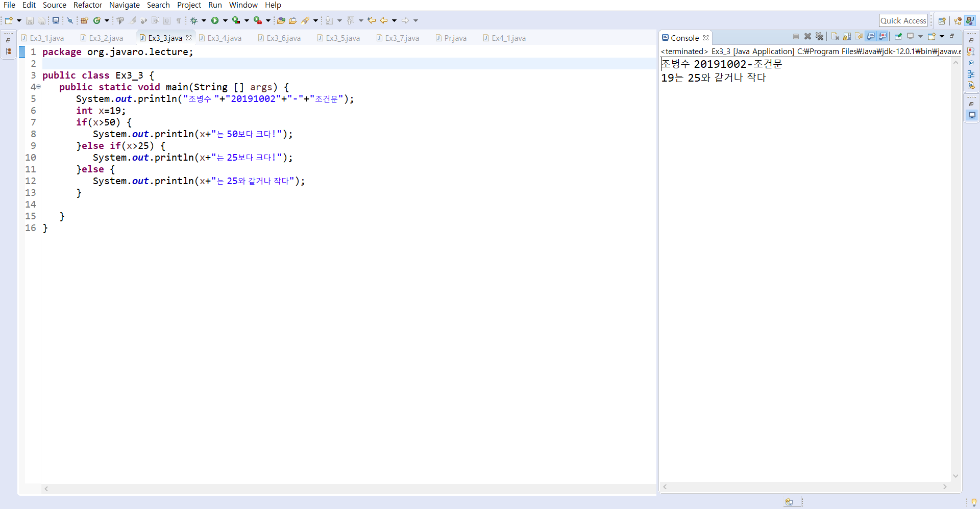Switch to the Pr.java tab

451,38
